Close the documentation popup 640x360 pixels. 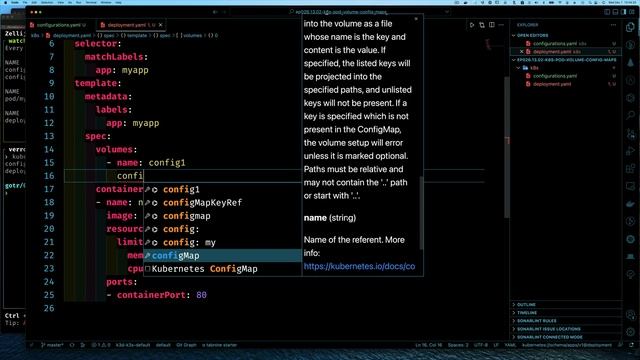pyautogui.click(x=416, y=19)
